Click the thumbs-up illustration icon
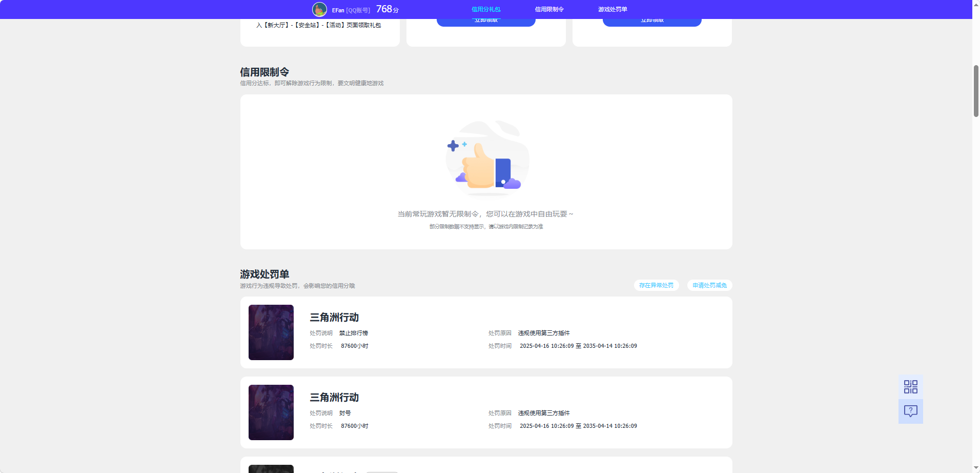The width and height of the screenshot is (980, 473). [486, 159]
